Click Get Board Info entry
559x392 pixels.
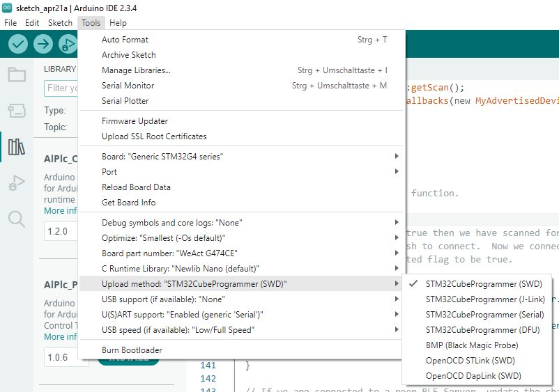tap(243, 202)
